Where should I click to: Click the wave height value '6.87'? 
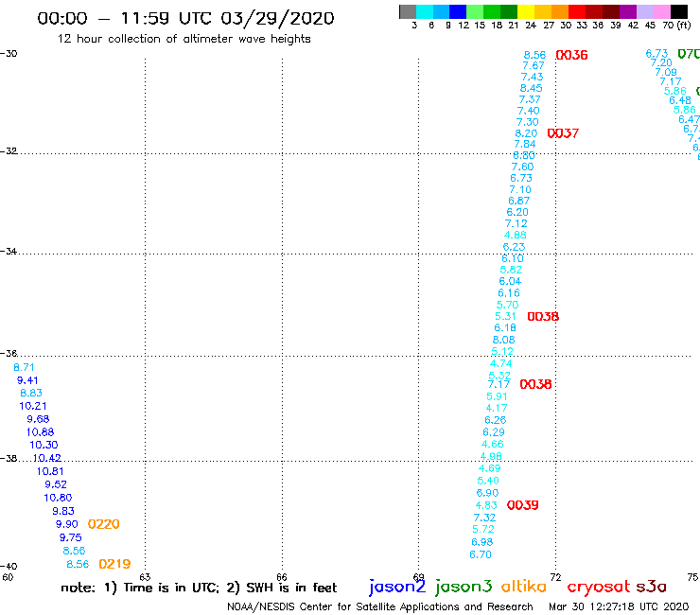pos(519,201)
